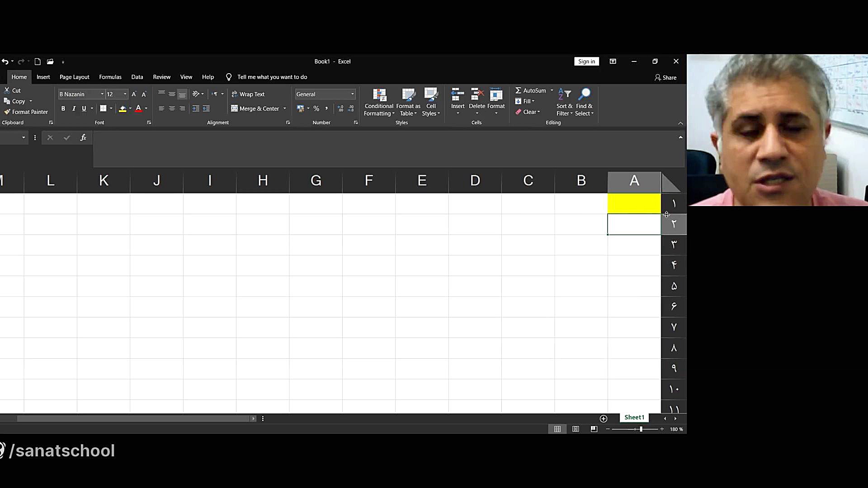Viewport: 868px width, 488px height.
Task: Click the Format Painter icon
Action: click(7, 112)
